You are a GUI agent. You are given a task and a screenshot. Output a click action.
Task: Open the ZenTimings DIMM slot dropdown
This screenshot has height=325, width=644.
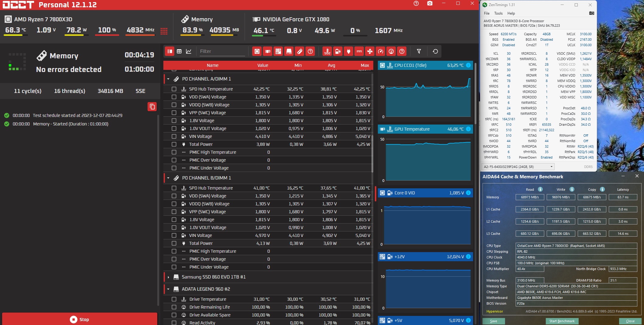[518, 167]
